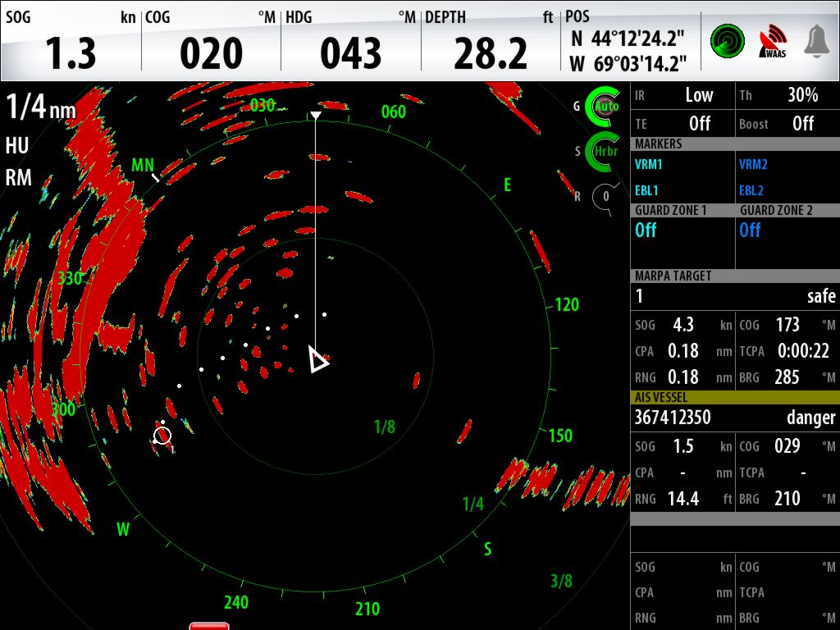Open the MARKERS section header
The width and height of the screenshot is (840, 630).
pos(735,144)
